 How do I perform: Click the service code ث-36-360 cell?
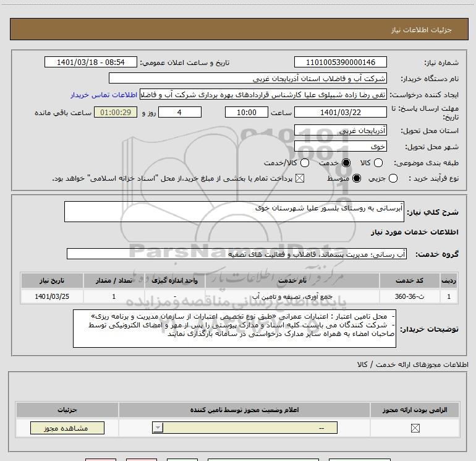[409, 296]
